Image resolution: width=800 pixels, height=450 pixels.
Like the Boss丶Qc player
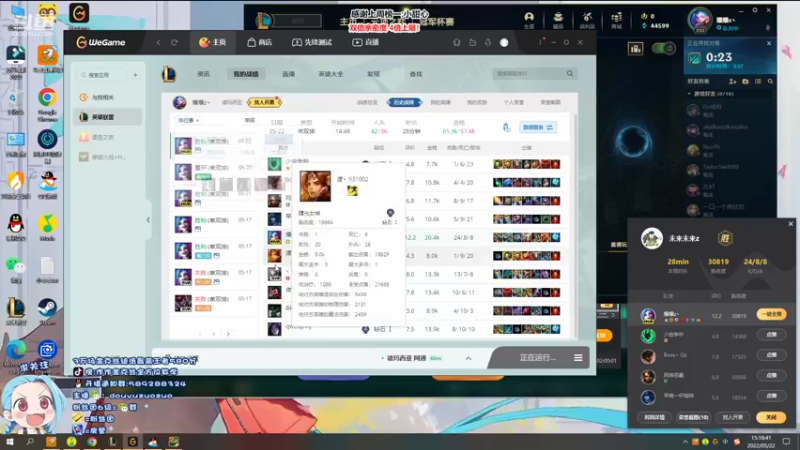pyautogui.click(x=771, y=355)
